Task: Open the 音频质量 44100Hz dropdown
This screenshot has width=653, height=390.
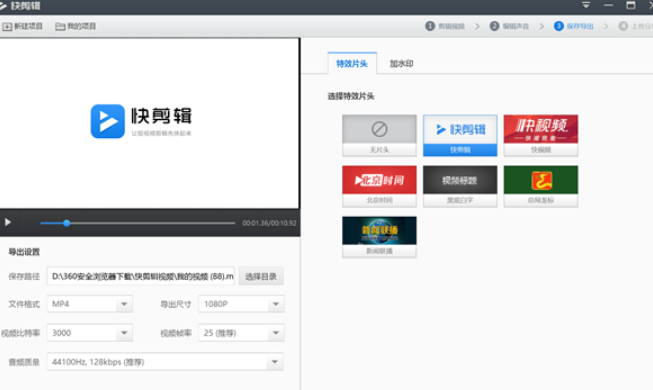Action: [x=165, y=362]
